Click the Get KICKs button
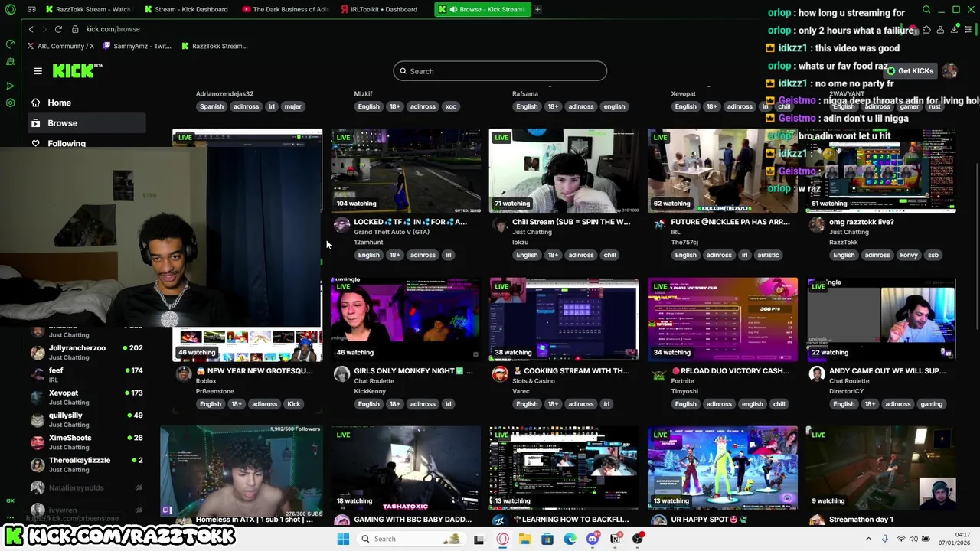Viewport: 980px width, 551px height. click(x=910, y=71)
